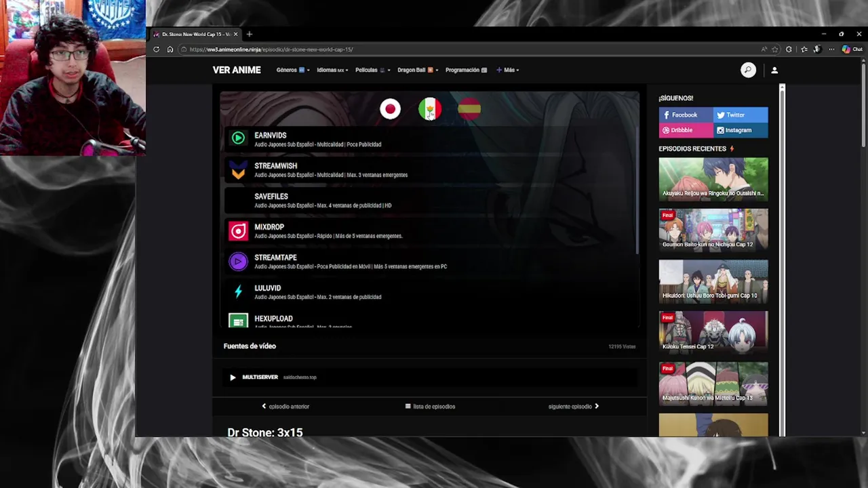Close the Dr. Stone New World tab
This screenshot has height=488, width=868.
click(x=235, y=34)
